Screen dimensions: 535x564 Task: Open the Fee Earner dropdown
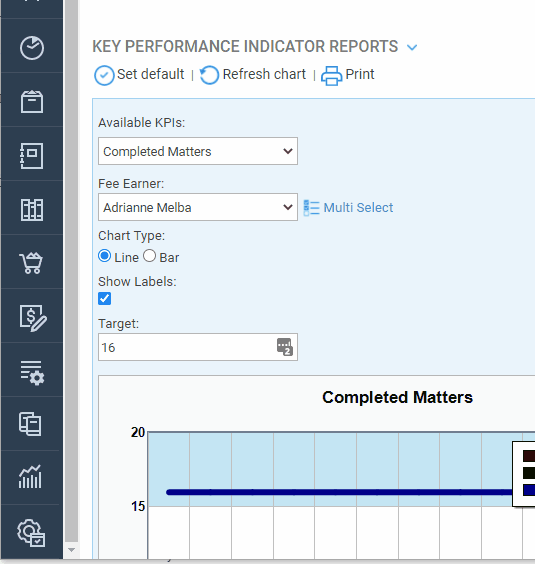point(198,207)
